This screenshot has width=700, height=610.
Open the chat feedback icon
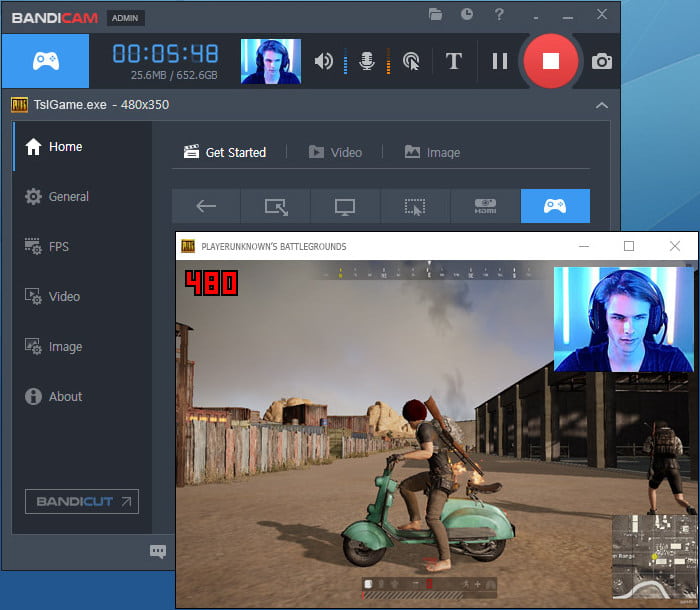coord(158,552)
